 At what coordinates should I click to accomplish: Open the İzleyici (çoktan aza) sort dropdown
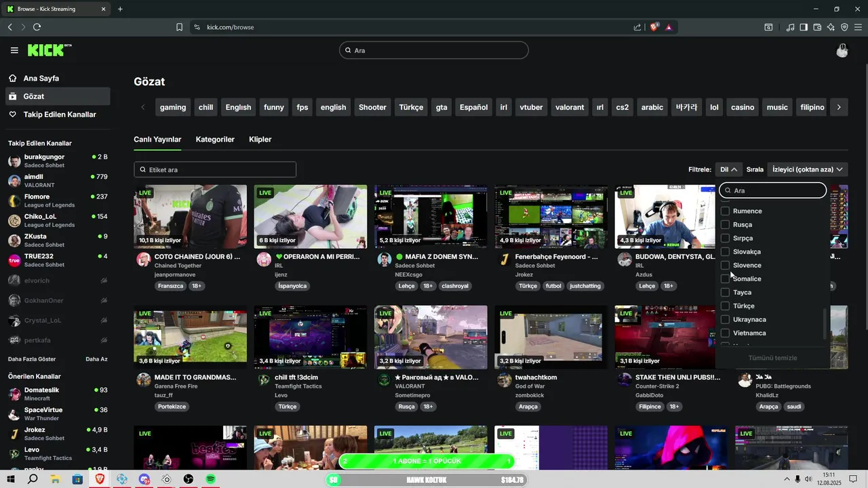pos(808,169)
